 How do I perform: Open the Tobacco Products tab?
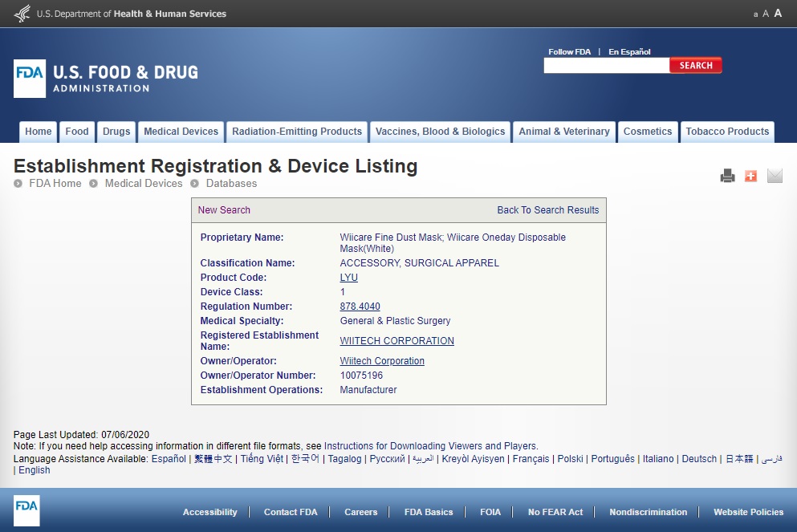coord(727,132)
